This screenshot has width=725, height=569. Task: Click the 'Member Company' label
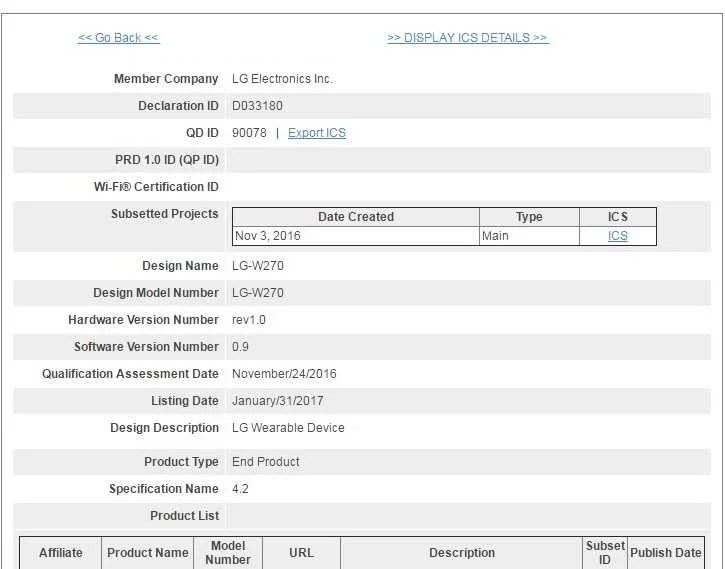(166, 79)
